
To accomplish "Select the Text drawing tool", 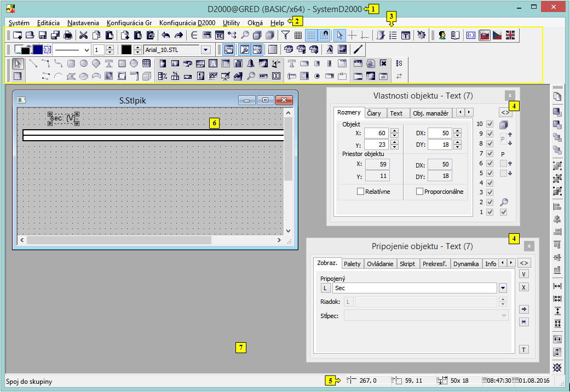I will click(x=108, y=63).
